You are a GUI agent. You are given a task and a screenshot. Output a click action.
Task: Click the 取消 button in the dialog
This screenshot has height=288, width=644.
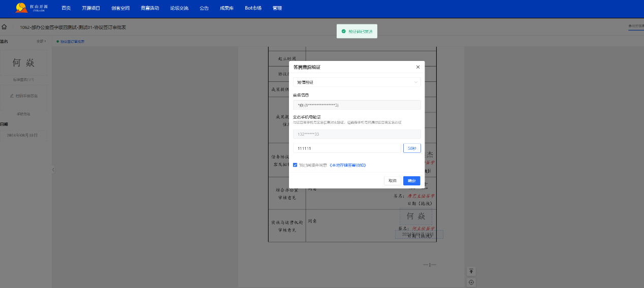tap(393, 181)
